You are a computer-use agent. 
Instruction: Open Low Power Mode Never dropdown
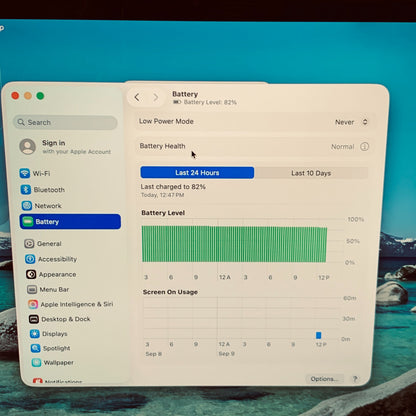pos(351,122)
